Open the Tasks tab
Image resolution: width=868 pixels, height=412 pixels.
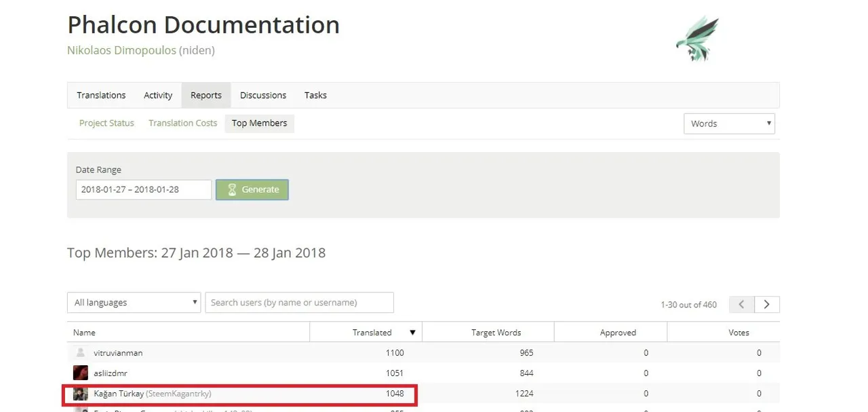coord(315,95)
